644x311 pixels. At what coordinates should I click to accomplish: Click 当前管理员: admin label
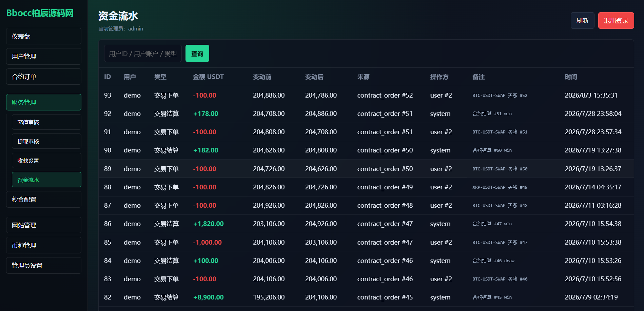(121, 29)
